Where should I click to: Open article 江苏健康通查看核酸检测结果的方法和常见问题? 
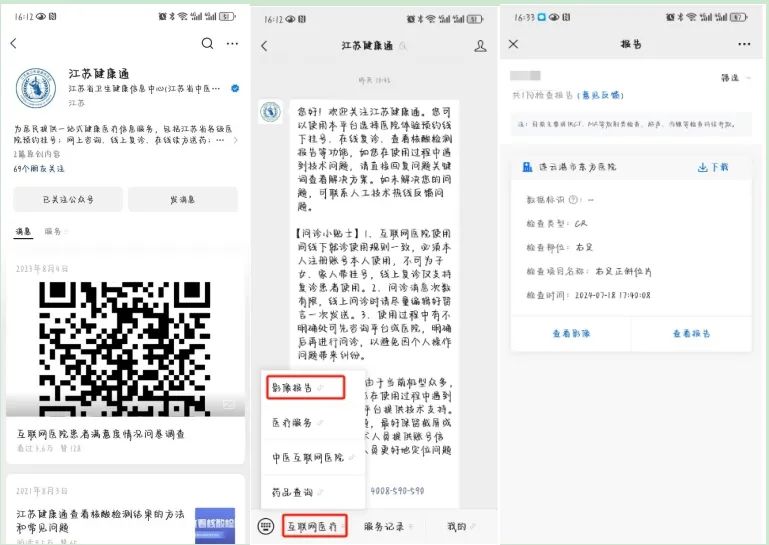click(x=100, y=521)
